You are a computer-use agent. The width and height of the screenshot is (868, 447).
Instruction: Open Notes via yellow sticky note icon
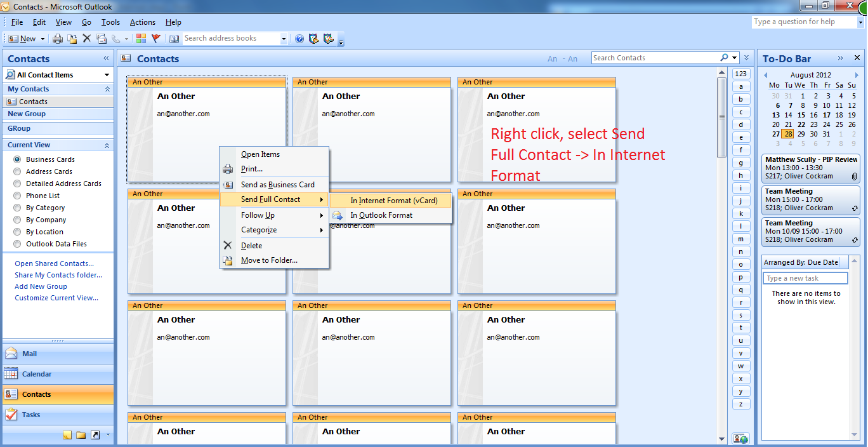click(x=67, y=435)
